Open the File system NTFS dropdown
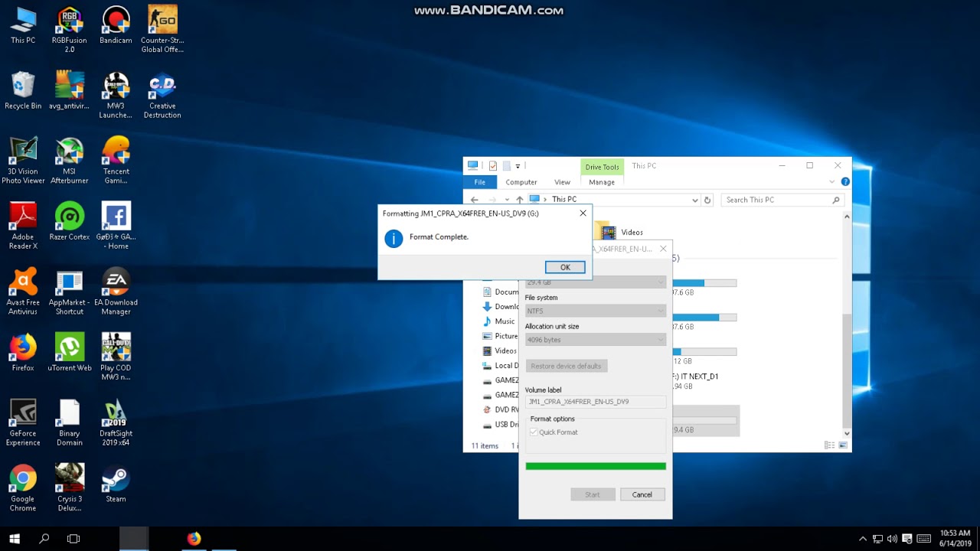 pyautogui.click(x=596, y=311)
